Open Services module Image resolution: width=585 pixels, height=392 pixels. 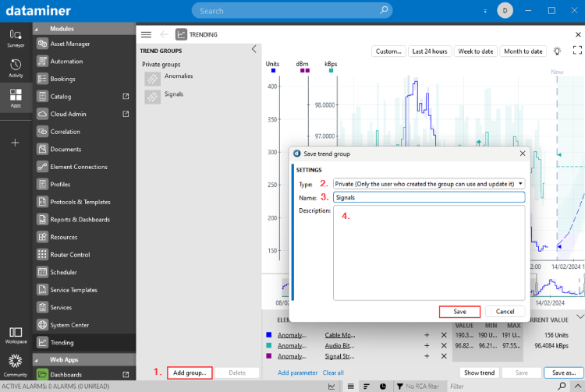[x=84, y=307]
